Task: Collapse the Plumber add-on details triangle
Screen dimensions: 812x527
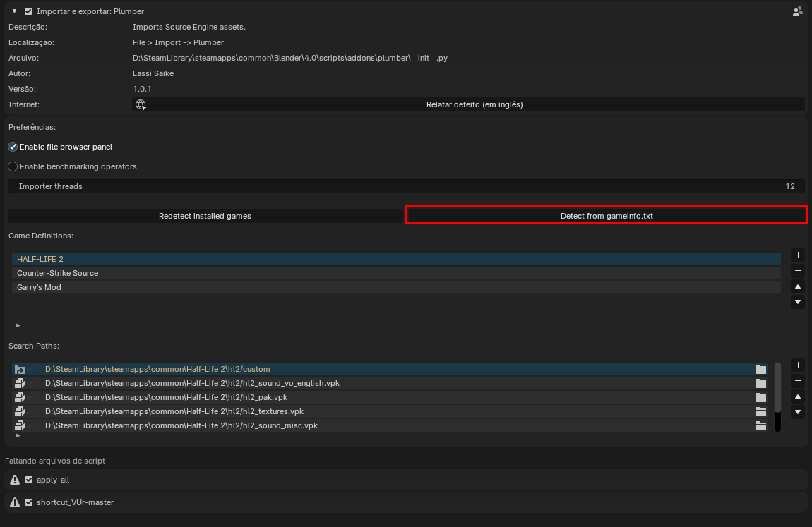Action: point(15,11)
